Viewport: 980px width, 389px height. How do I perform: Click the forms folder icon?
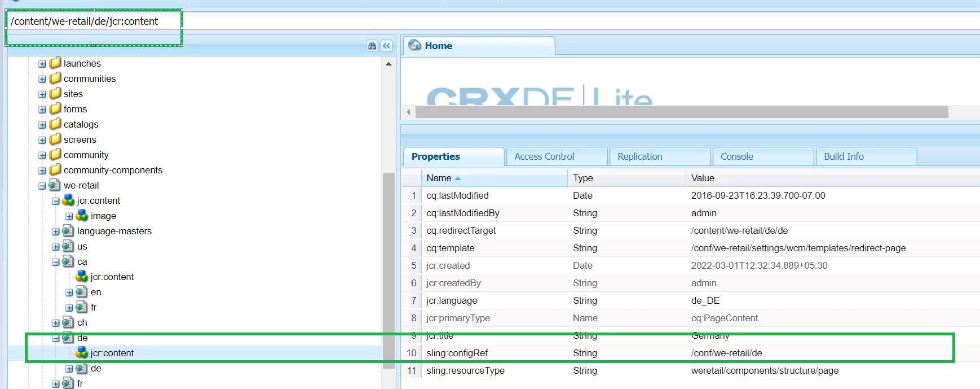click(55, 108)
